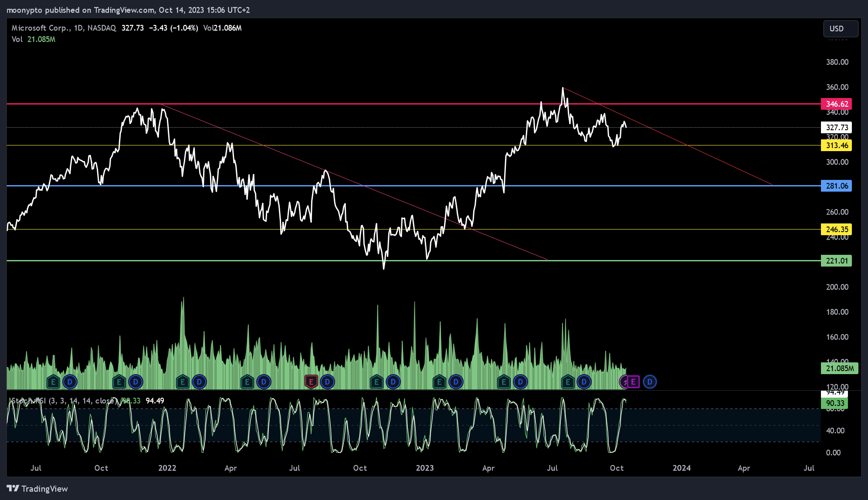Click the green 21.085M volume axis label
The image size is (868, 500).
pos(840,368)
